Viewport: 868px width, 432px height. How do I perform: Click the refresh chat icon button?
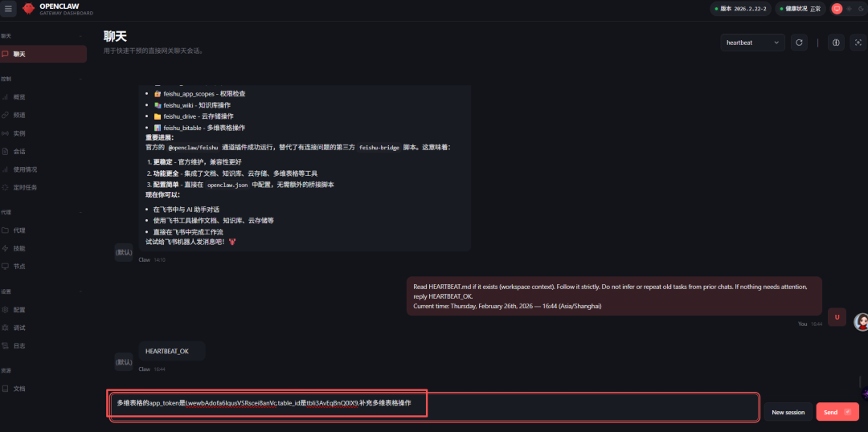[799, 42]
